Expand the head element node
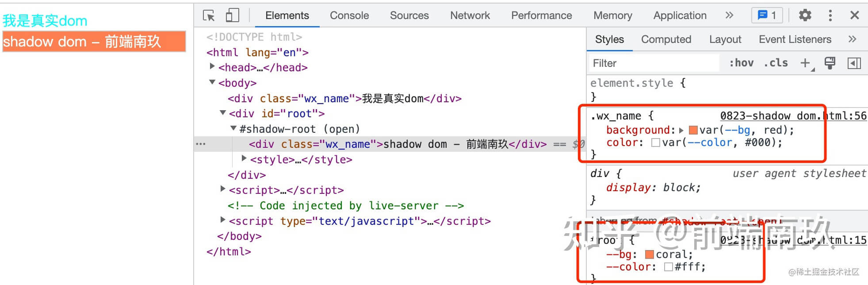Image resolution: width=868 pixels, height=285 pixels. point(212,66)
